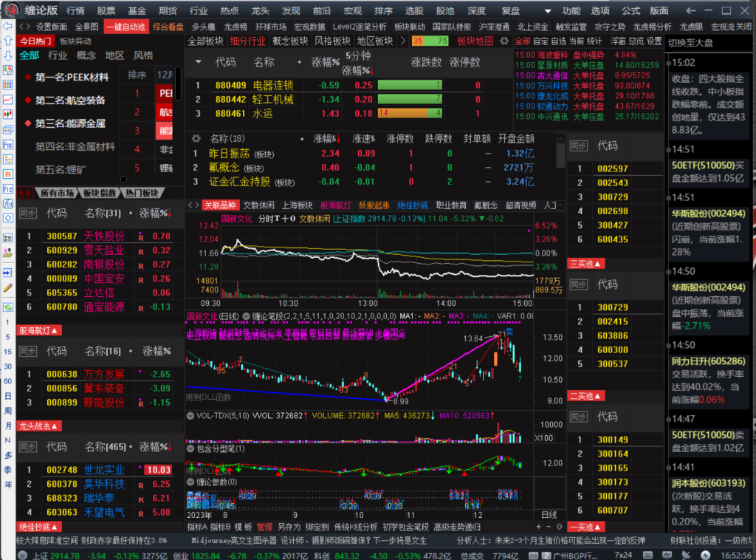Open the dropdown triangle in top menu bar
This screenshot has height=560, width=756.
(x=547, y=10)
